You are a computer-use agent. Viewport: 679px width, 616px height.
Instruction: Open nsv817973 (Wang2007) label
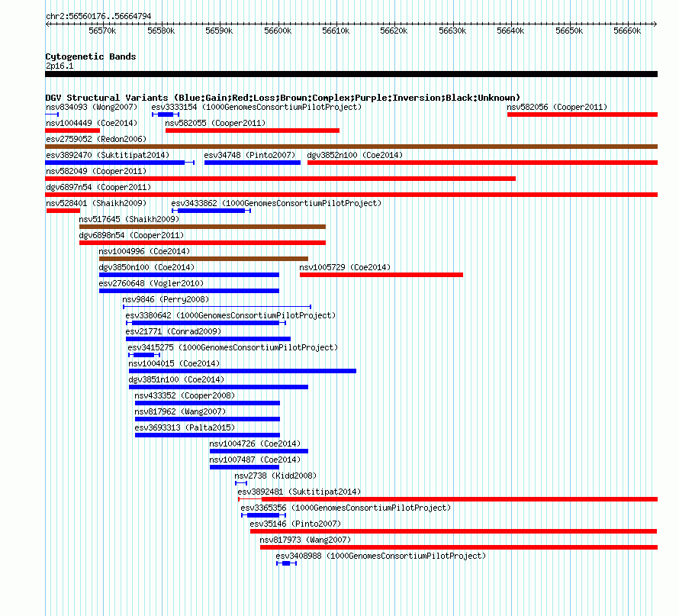coord(305,540)
